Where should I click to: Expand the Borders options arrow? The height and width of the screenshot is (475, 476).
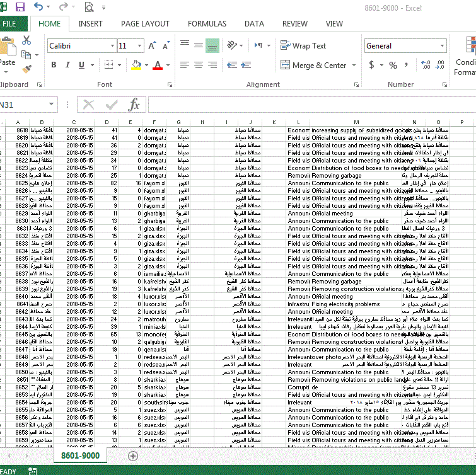[119, 65]
